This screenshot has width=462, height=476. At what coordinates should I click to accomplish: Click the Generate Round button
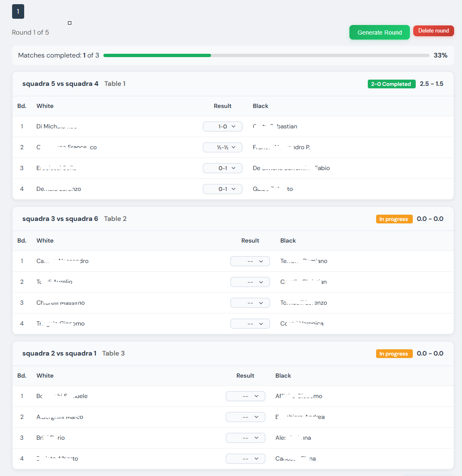(x=379, y=33)
